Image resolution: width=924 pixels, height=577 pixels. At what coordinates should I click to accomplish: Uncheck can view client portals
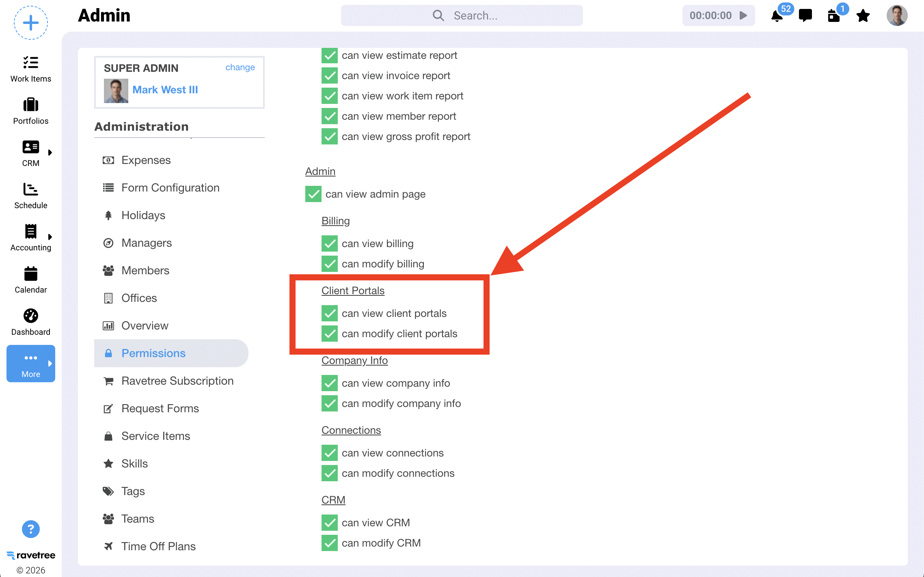click(330, 313)
